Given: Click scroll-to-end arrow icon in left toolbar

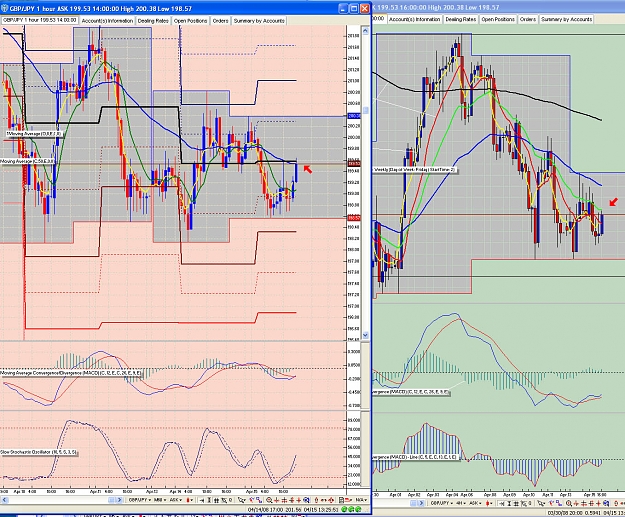Looking at the screenshot, I should tap(201, 500).
